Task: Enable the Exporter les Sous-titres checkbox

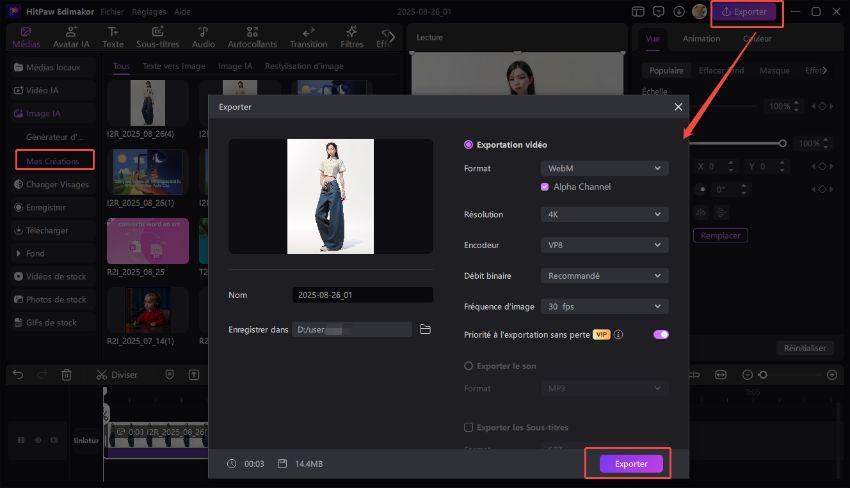Action: [468, 427]
